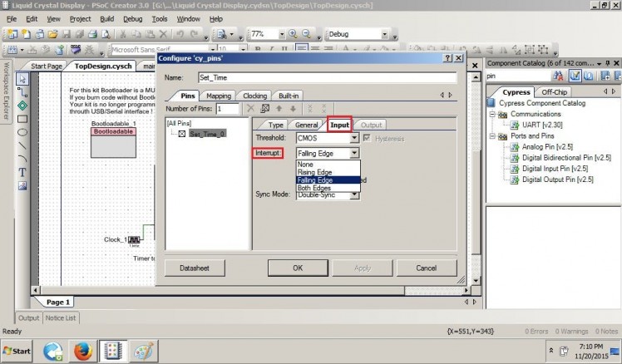This screenshot has width=622, height=364.
Task: Open the Build menu
Action: click(x=106, y=18)
